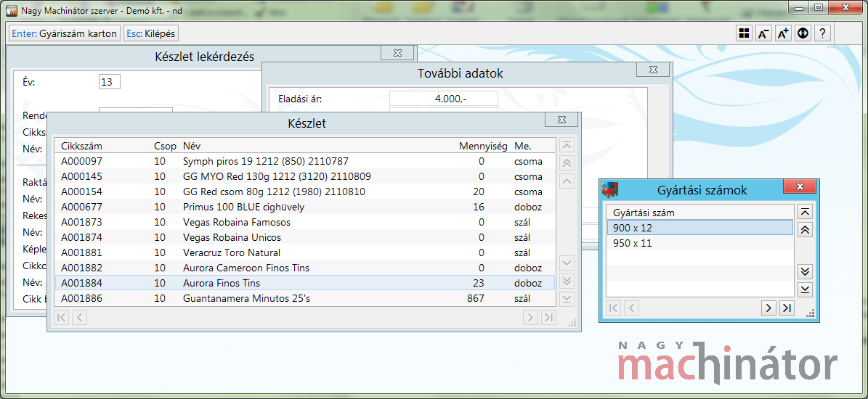
Task: Page down in Készlet list (double chevron down)
Action: coord(567,281)
